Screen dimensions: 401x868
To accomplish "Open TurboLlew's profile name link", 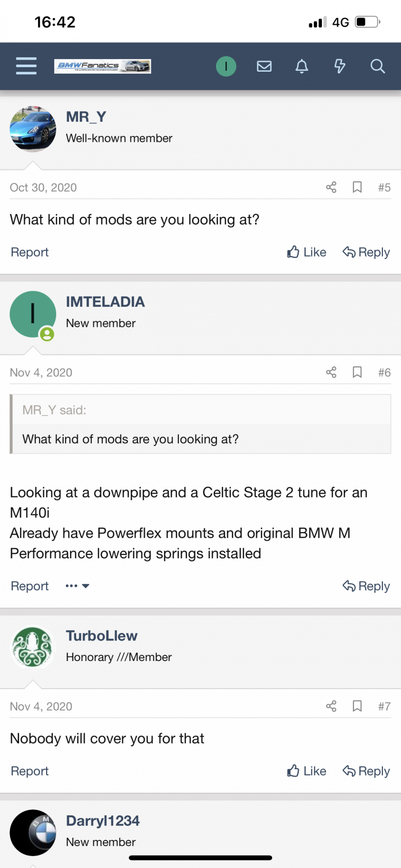I will (x=102, y=635).
